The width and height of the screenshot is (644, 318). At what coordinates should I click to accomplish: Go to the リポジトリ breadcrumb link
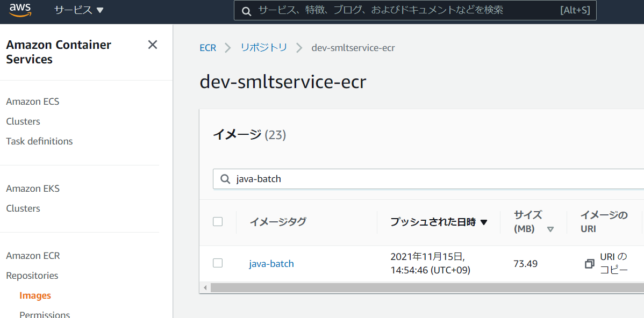[263, 48]
